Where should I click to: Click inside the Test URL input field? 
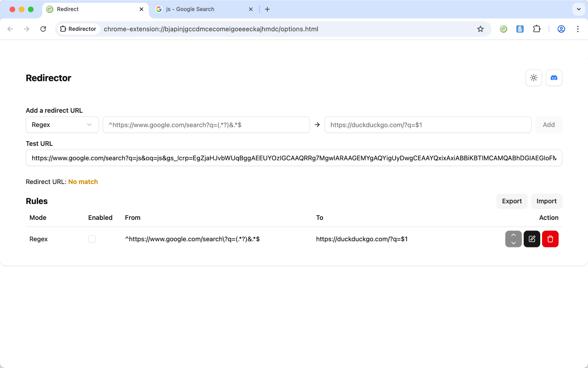point(294,158)
